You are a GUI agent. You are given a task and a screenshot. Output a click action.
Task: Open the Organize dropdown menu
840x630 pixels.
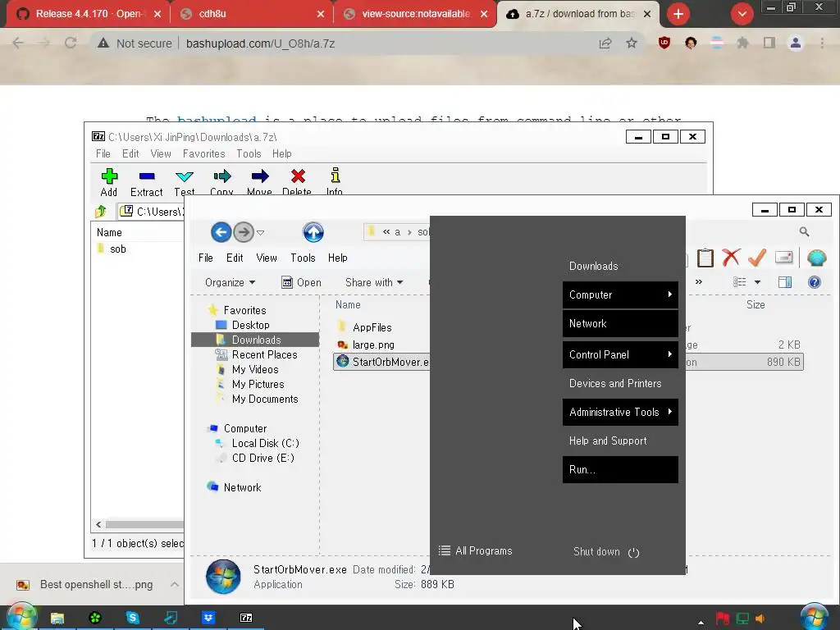(230, 282)
